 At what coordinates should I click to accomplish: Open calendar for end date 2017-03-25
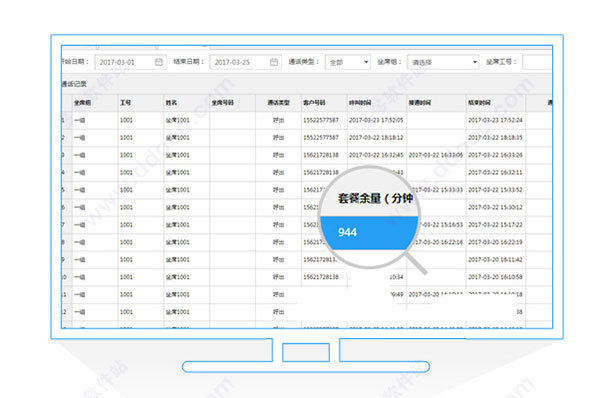274,62
